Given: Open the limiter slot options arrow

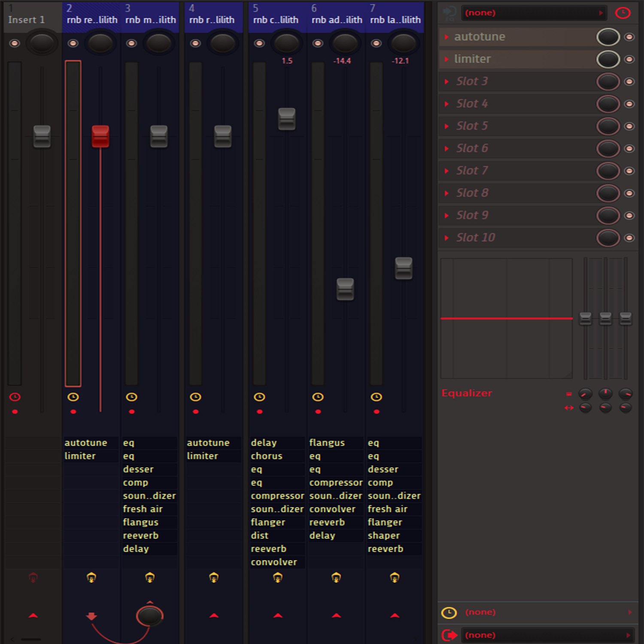Looking at the screenshot, I should pos(447,59).
